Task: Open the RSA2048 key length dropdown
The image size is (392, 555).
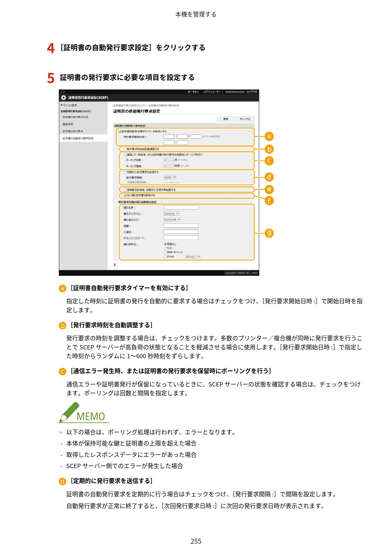Action: point(172,220)
